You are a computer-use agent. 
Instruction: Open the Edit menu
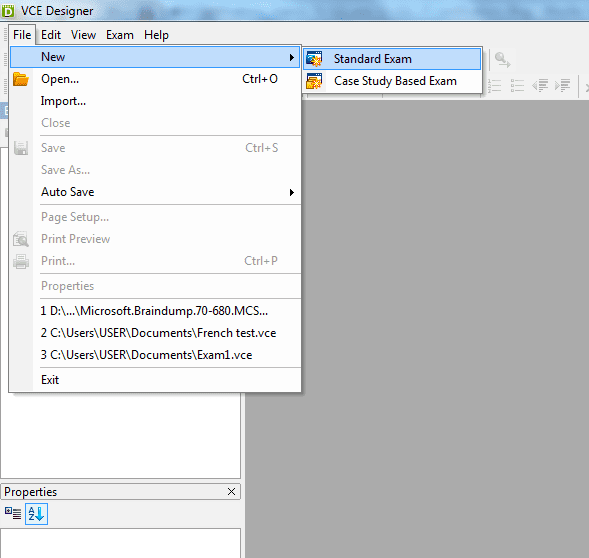(51, 35)
